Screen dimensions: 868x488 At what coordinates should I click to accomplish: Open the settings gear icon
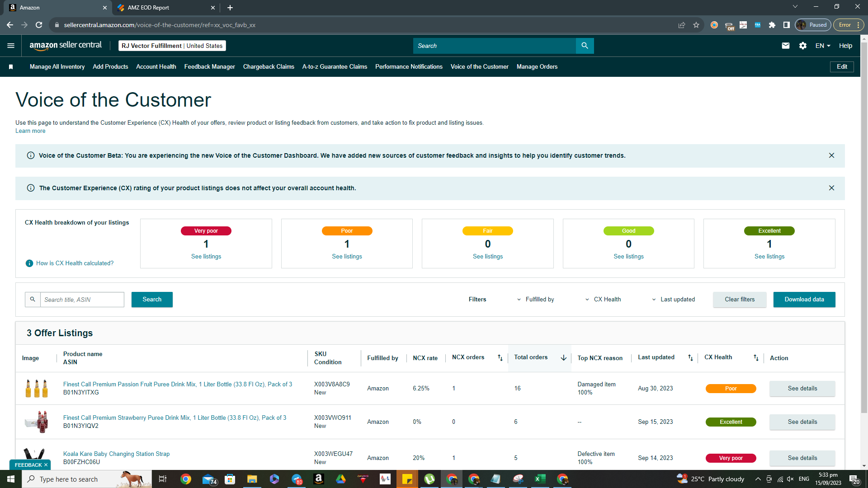coord(803,46)
